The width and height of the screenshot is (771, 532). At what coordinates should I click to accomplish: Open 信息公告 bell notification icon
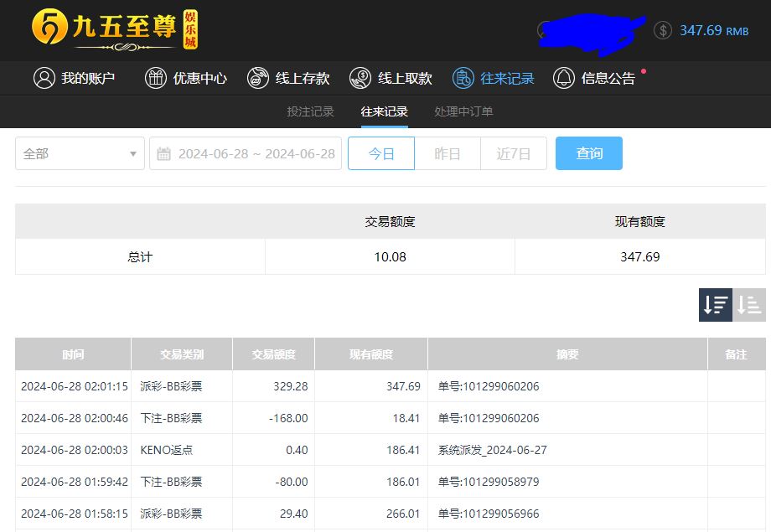[x=564, y=78]
